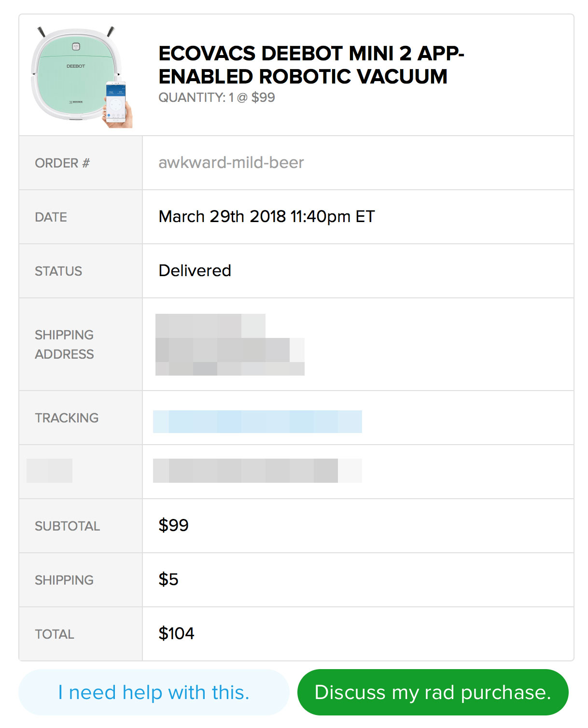The image size is (588, 728).
Task: Click the $99 subtotal amount
Action: [x=173, y=525]
